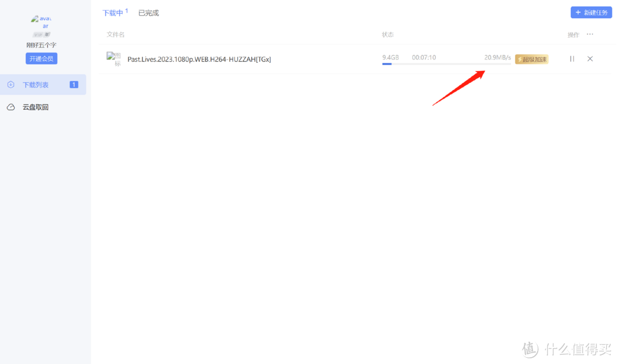
Task: Click the download list icon in sidebar
Action: 11,85
